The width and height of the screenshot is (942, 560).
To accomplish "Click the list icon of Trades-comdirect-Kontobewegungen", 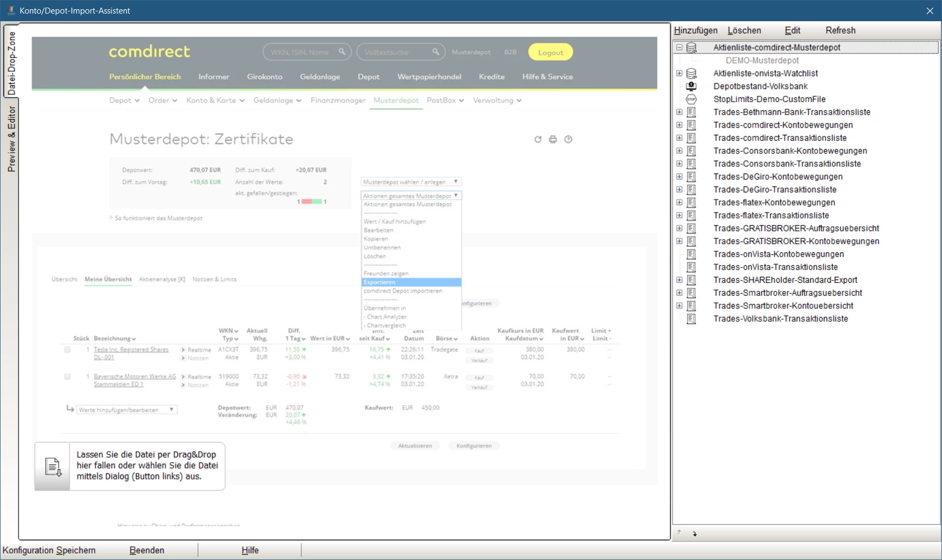I will pos(691,125).
